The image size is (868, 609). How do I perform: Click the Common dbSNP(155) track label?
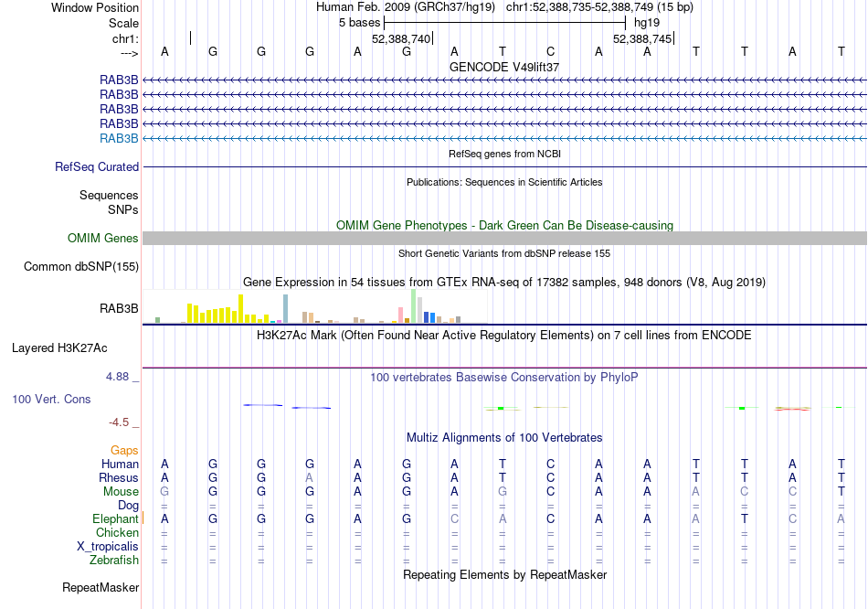coord(81,266)
